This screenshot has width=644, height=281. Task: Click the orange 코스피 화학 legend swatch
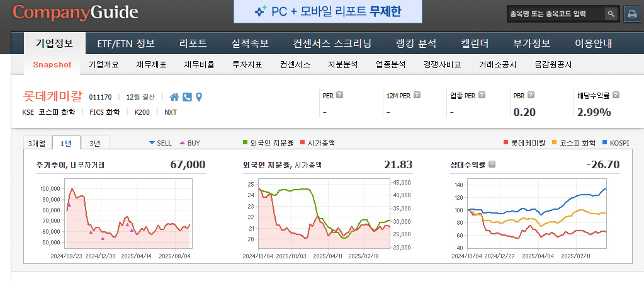[554, 143]
